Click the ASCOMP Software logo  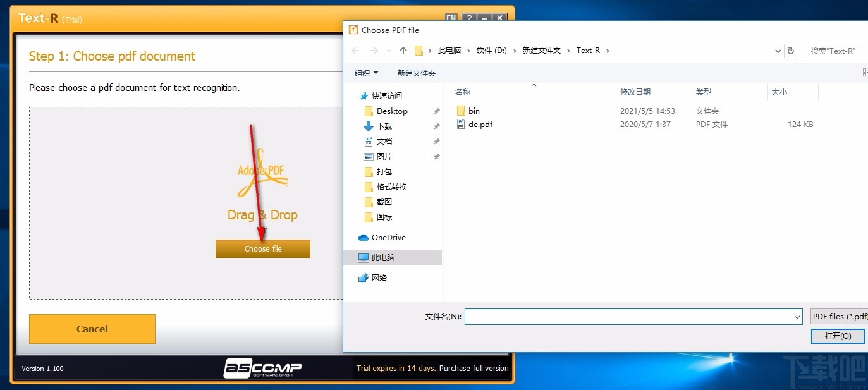pos(263,368)
